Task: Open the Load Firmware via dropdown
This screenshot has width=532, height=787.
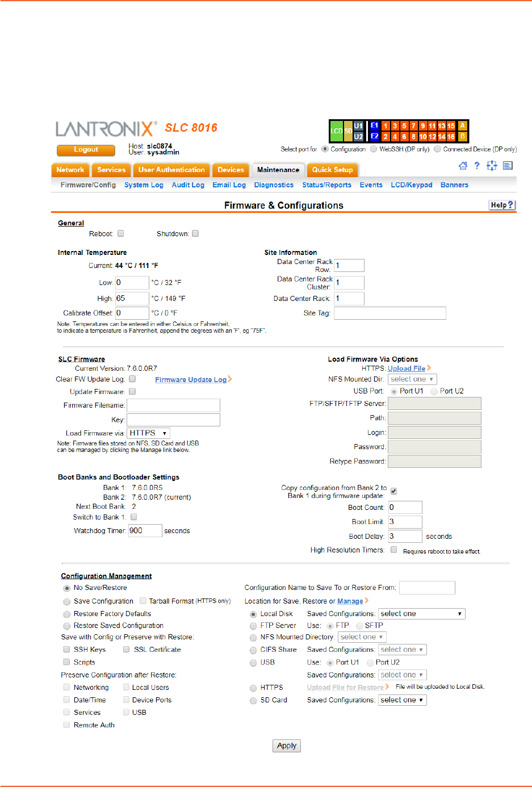Action: pos(148,433)
